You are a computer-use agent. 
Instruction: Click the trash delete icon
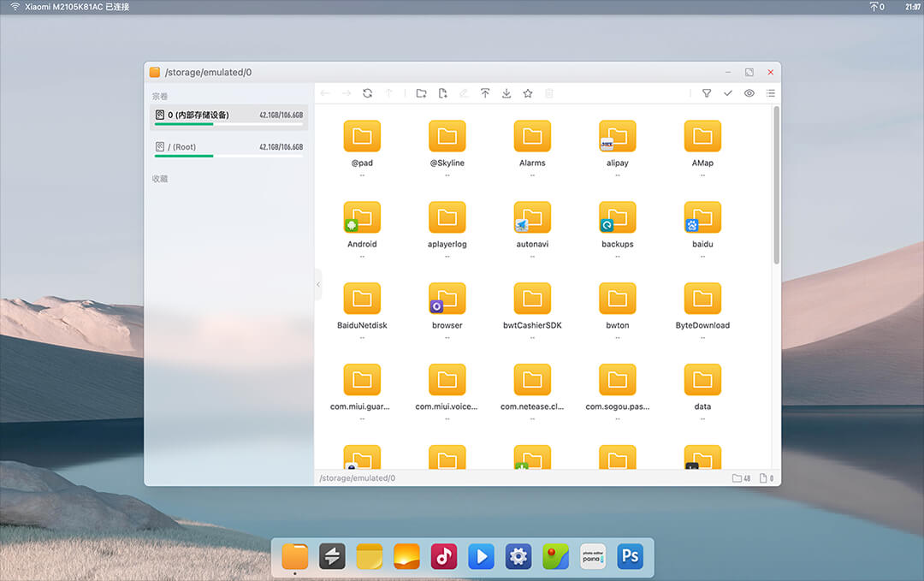549,93
